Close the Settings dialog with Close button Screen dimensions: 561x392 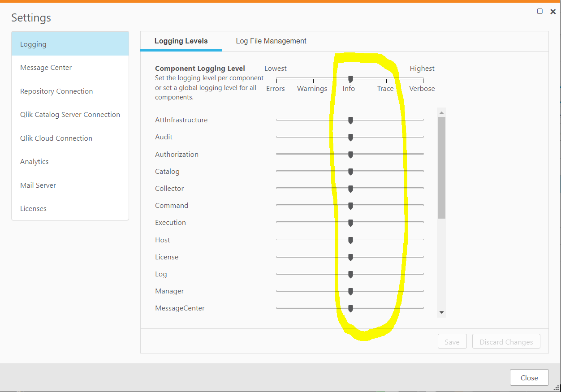[529, 378]
